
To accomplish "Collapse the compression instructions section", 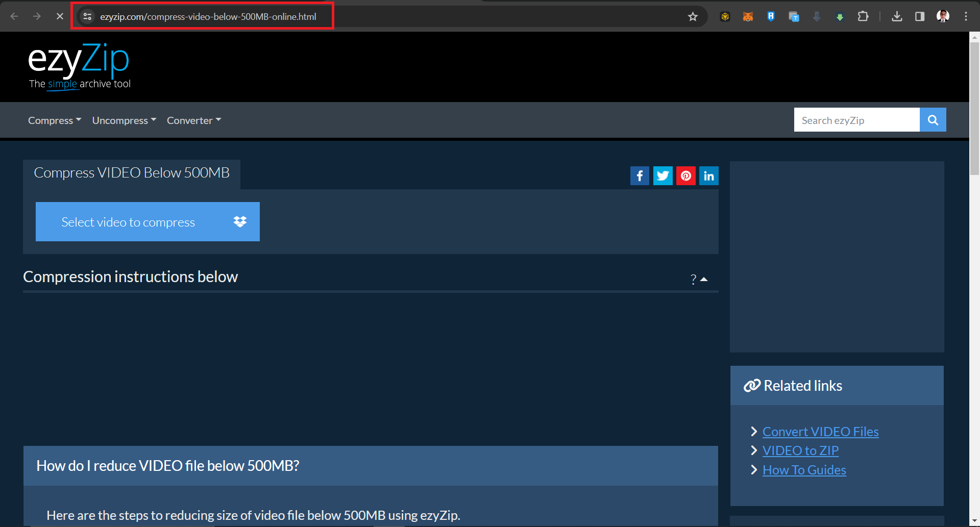I will pyautogui.click(x=705, y=279).
